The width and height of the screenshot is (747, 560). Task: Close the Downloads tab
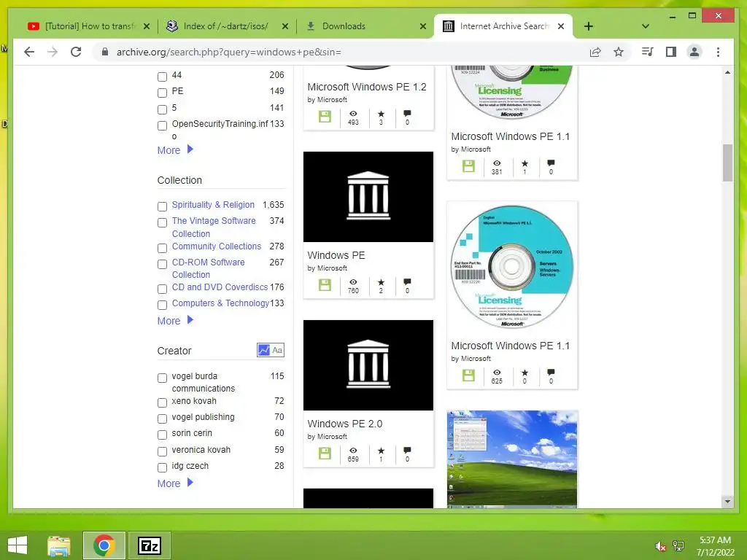point(422,26)
